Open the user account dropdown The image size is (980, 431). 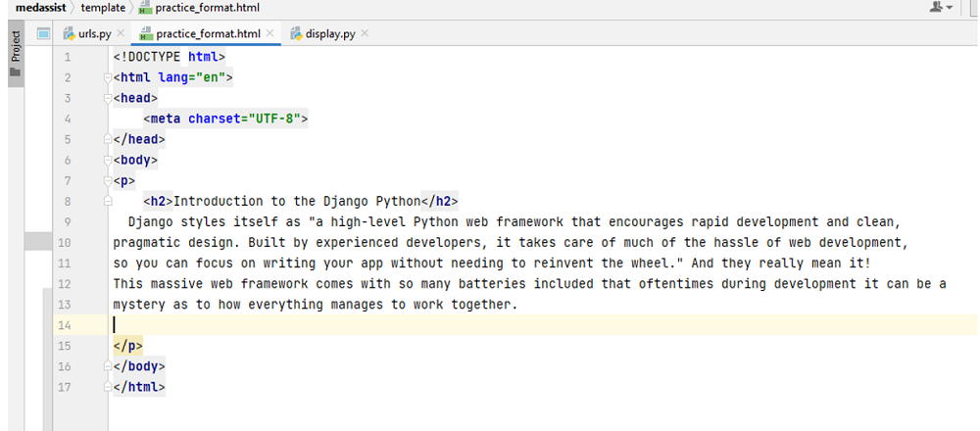point(940,8)
